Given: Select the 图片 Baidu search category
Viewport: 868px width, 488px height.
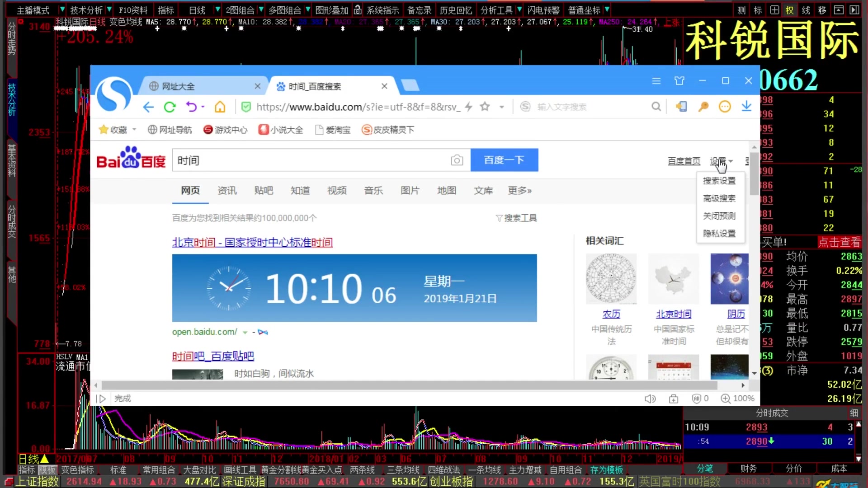Looking at the screenshot, I should 410,190.
